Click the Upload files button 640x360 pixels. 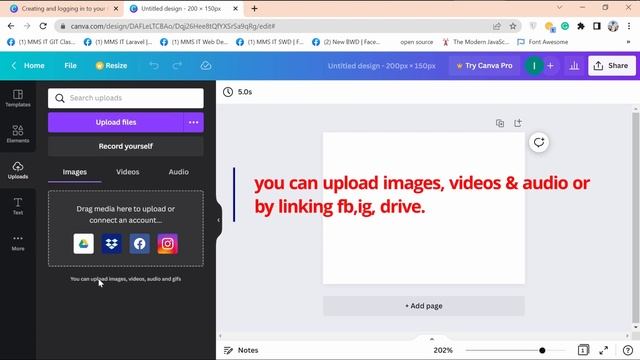coord(116,122)
